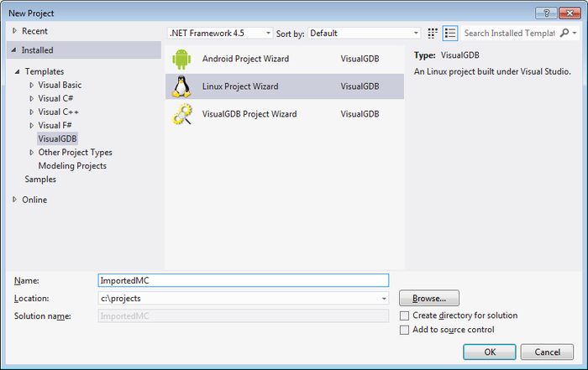Viewport: 588px width, 370px height.
Task: Open the Location path dropdown arrow
Action: tap(384, 299)
